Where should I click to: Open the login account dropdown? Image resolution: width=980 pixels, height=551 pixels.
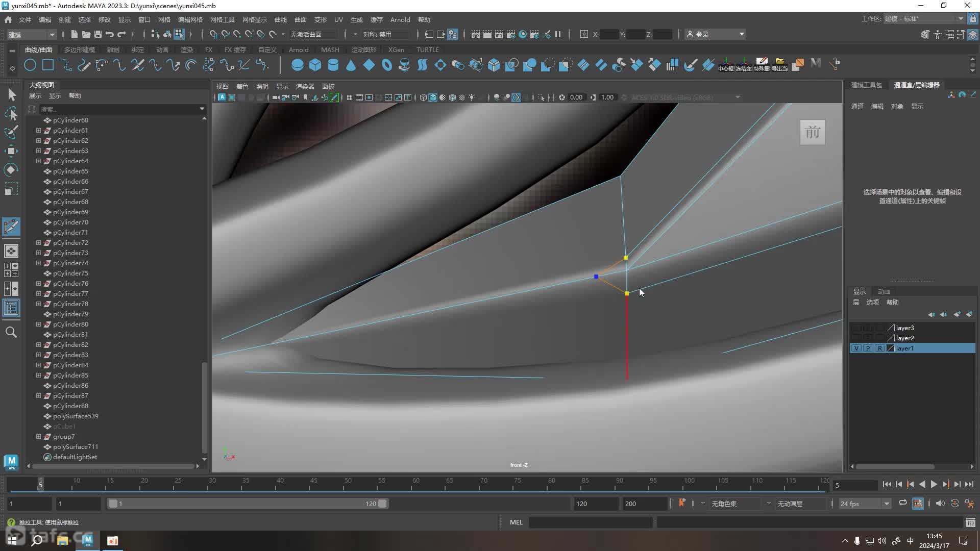tap(716, 34)
